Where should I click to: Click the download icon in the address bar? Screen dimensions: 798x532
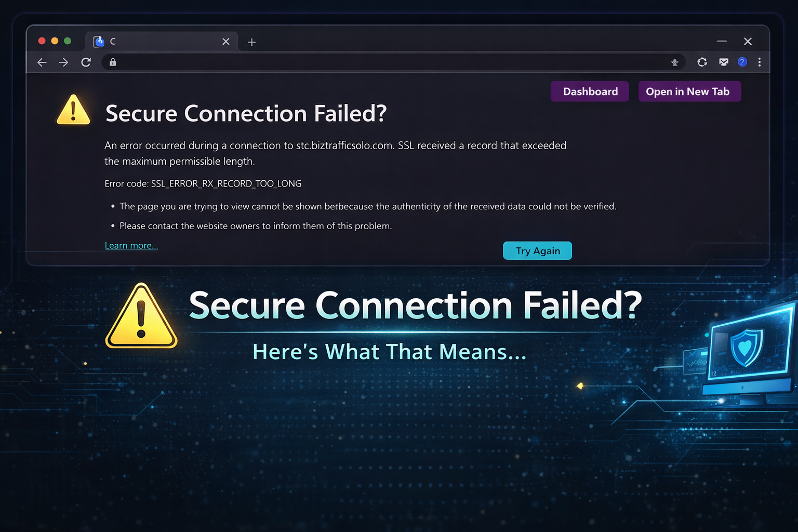coord(674,62)
